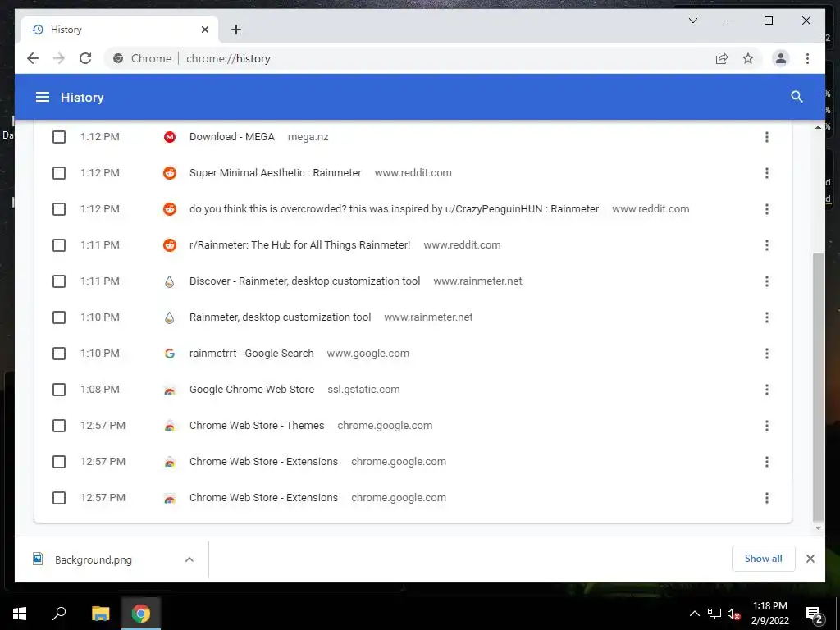Open the Chrome profile avatar

click(x=781, y=58)
